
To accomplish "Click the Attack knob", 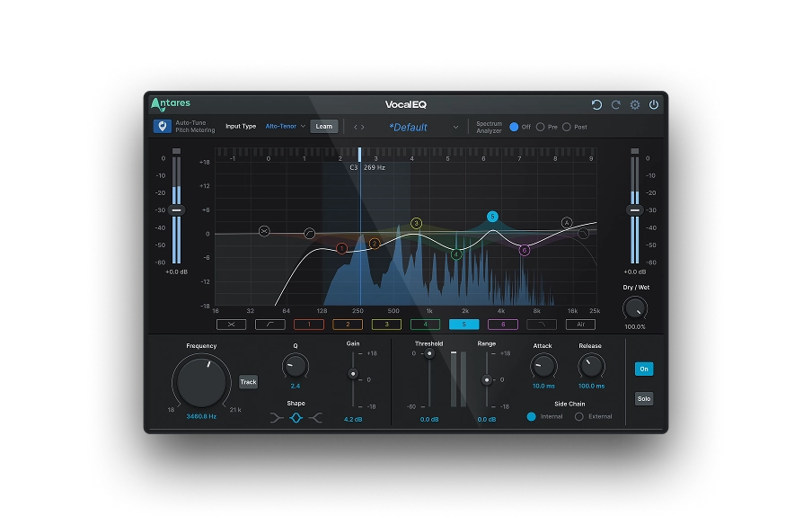I will click(x=543, y=367).
